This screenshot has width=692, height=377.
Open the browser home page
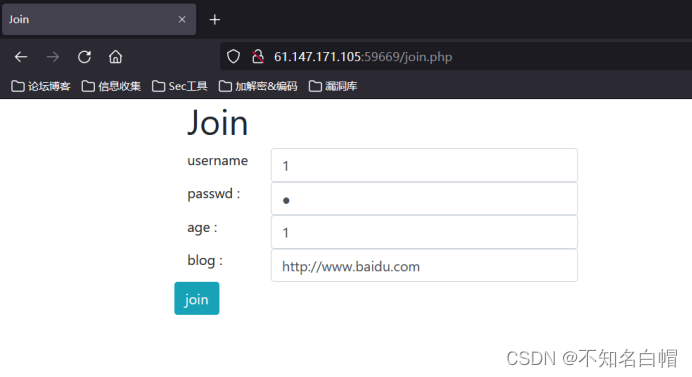116,57
